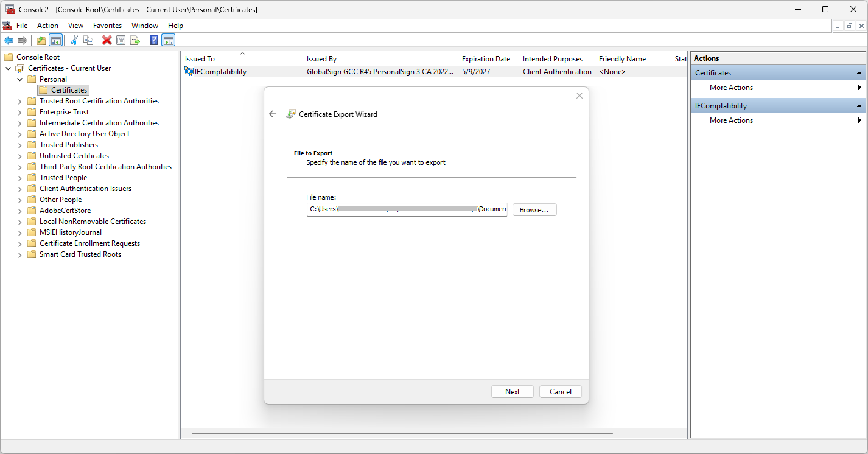Click the Cancel button in wizard

[561, 392]
